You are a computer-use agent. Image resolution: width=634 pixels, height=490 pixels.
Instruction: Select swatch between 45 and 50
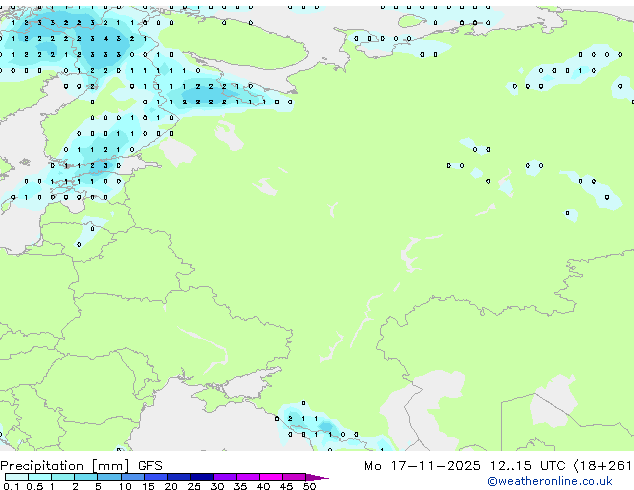[294, 477]
